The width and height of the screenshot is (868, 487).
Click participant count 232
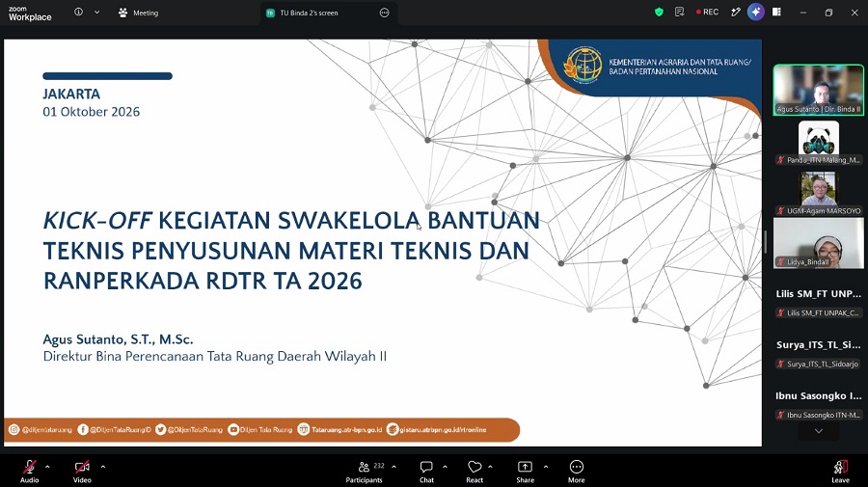click(x=379, y=466)
